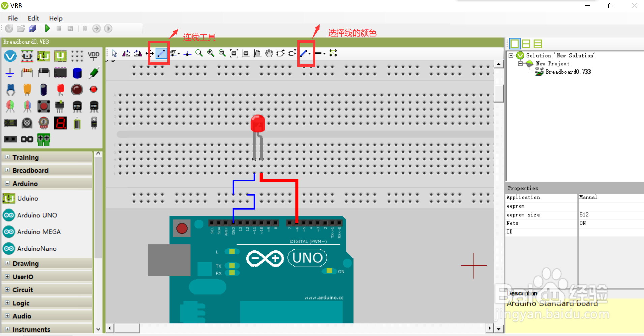644x336 pixels.
Task: Select the hand pan tool
Action: 269,53
